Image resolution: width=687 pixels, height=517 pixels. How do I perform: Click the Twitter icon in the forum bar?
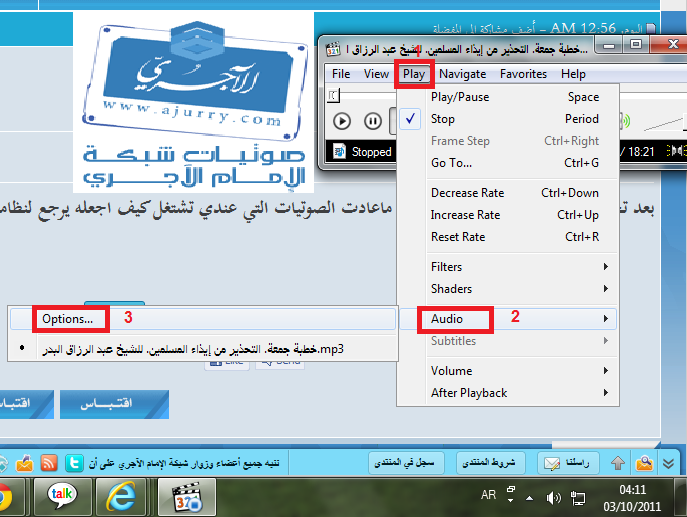tap(73, 464)
